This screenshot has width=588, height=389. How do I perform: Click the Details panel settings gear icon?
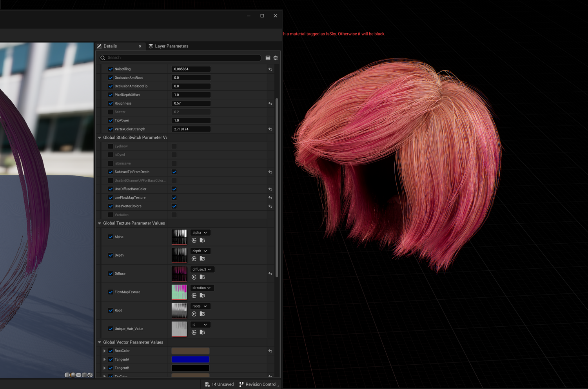point(276,58)
